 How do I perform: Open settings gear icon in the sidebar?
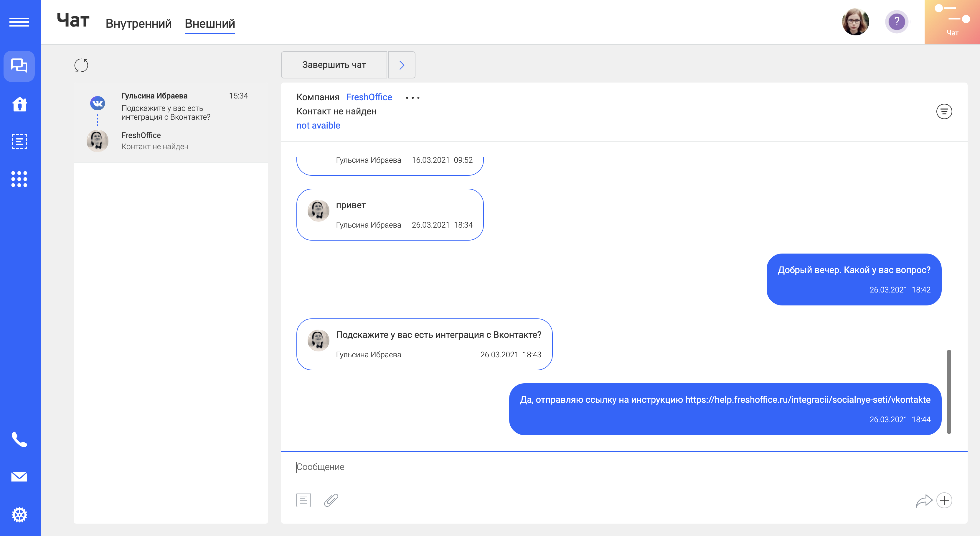[x=19, y=515]
